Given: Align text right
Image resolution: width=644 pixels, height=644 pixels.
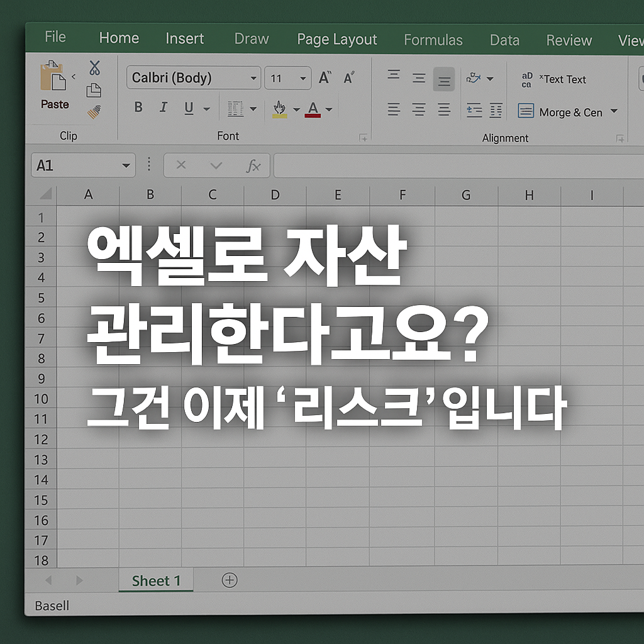Looking at the screenshot, I should pyautogui.click(x=444, y=109).
